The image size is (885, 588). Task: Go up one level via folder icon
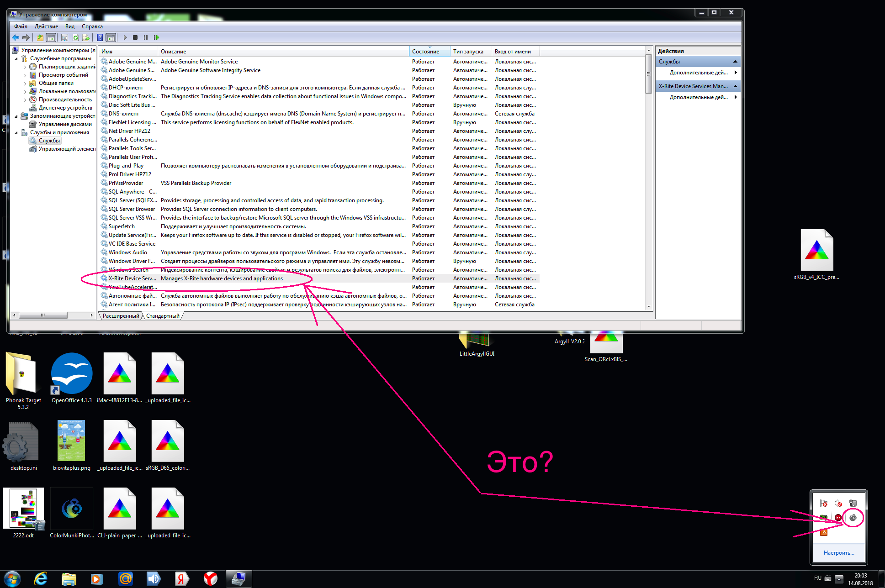tap(40, 37)
